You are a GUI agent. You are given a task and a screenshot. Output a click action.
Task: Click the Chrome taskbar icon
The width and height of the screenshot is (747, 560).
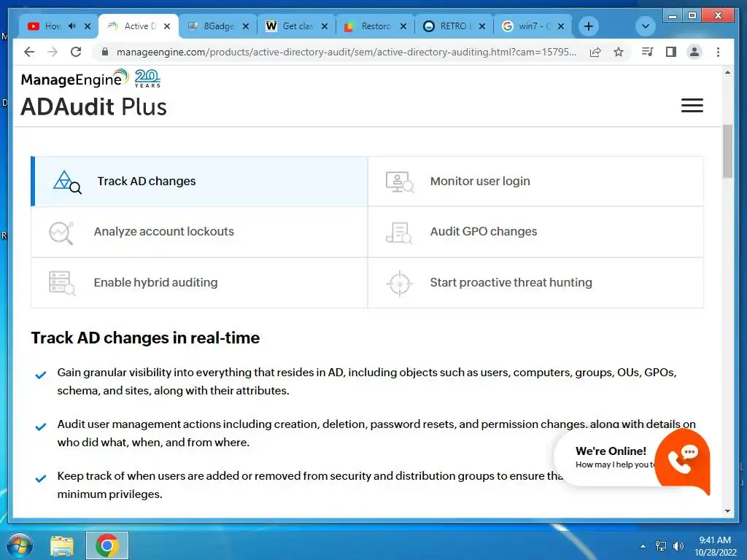[x=107, y=545]
